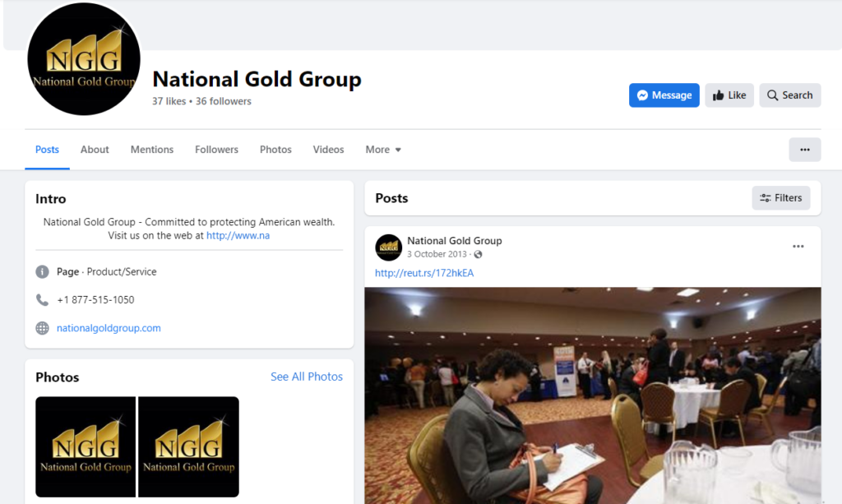Click the 37 likes count
The height and width of the screenshot is (504, 842).
tap(169, 101)
